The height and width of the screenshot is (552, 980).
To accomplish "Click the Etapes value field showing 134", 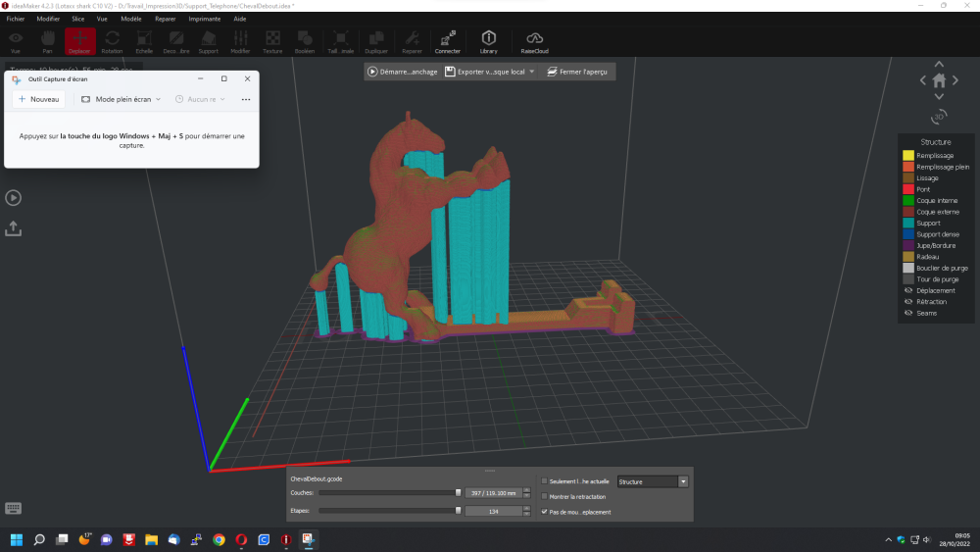I will [x=495, y=511].
